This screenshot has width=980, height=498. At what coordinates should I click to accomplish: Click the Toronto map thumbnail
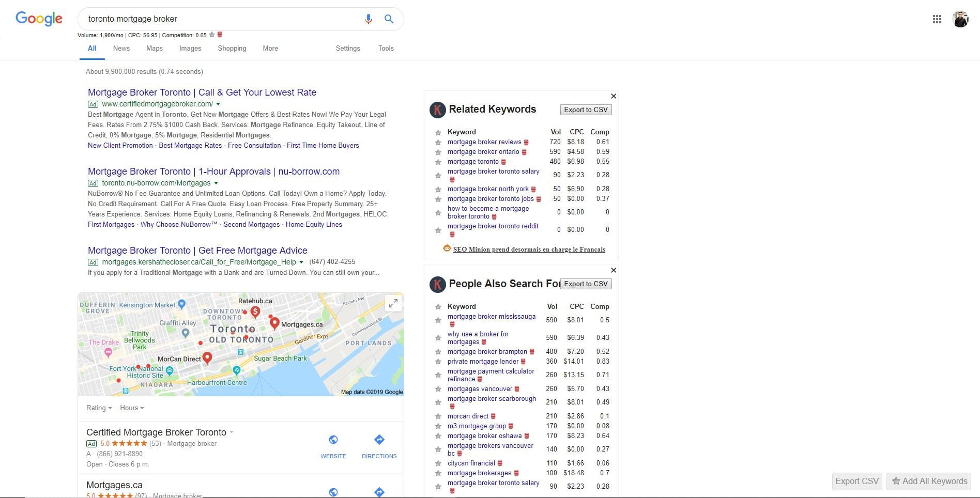[x=241, y=345]
